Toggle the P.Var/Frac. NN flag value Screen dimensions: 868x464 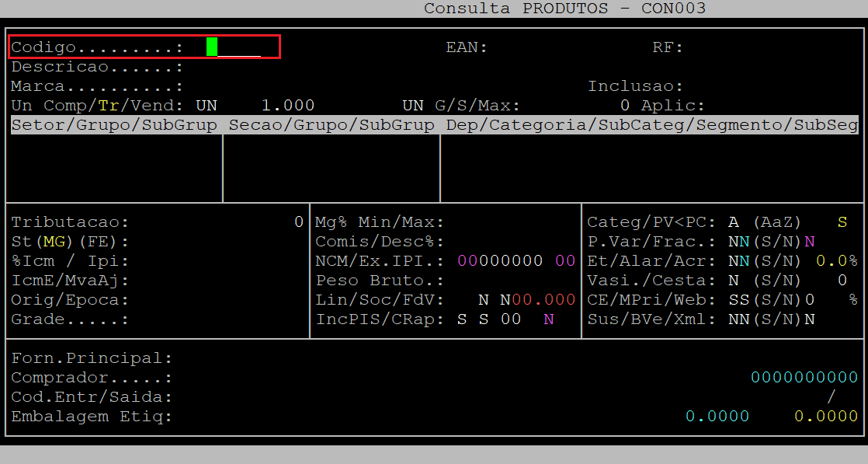[x=738, y=242]
